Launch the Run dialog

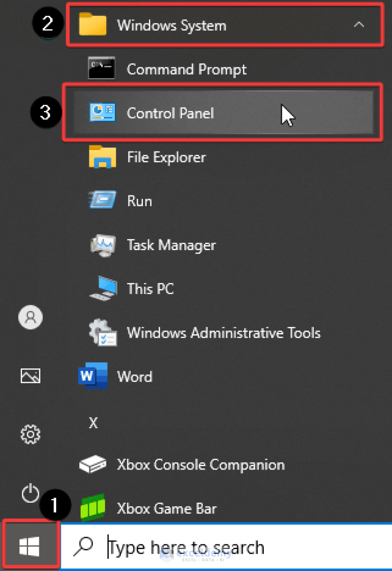tap(138, 201)
